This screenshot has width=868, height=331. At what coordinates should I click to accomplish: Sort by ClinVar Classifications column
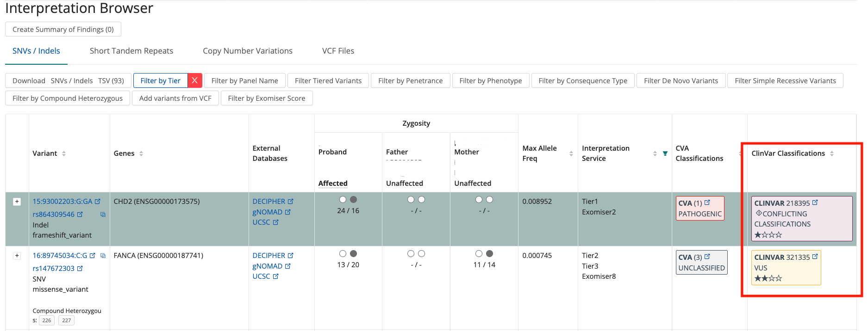[832, 153]
